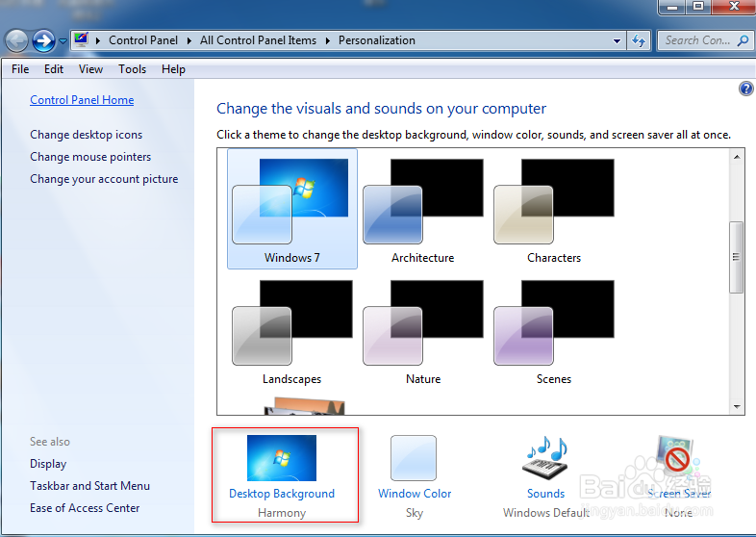Click Change your account picture
The height and width of the screenshot is (537, 756).
[104, 179]
